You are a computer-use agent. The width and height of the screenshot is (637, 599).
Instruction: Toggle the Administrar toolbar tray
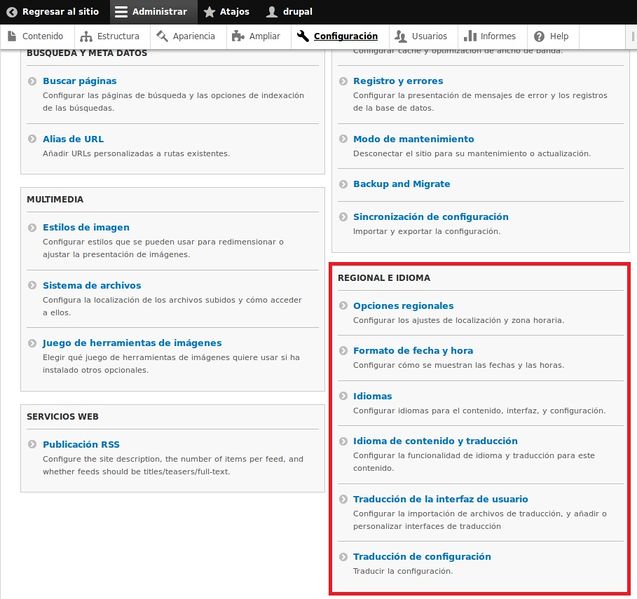pos(154,12)
